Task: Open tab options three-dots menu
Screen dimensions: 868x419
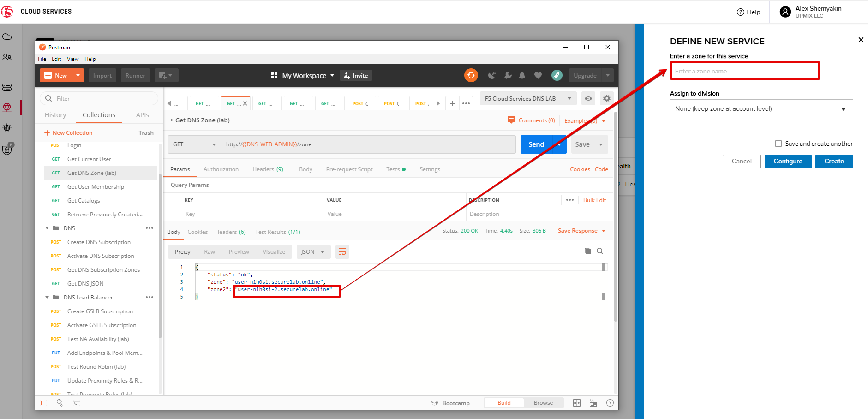Action: (x=466, y=103)
